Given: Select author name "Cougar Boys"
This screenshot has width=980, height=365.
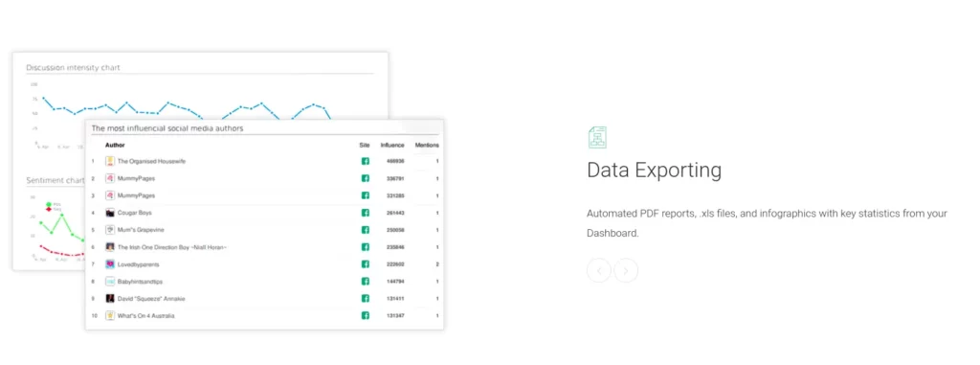Looking at the screenshot, I should pyautogui.click(x=134, y=213).
